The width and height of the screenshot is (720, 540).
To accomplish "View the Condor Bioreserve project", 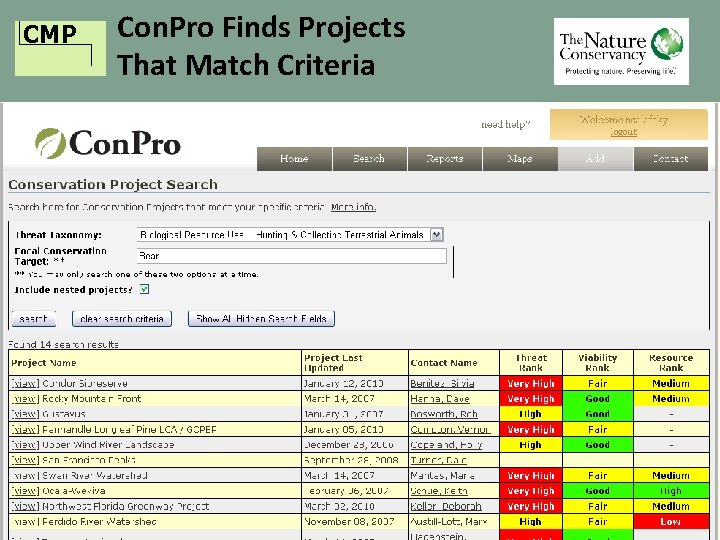I will pyautogui.click(x=25, y=383).
